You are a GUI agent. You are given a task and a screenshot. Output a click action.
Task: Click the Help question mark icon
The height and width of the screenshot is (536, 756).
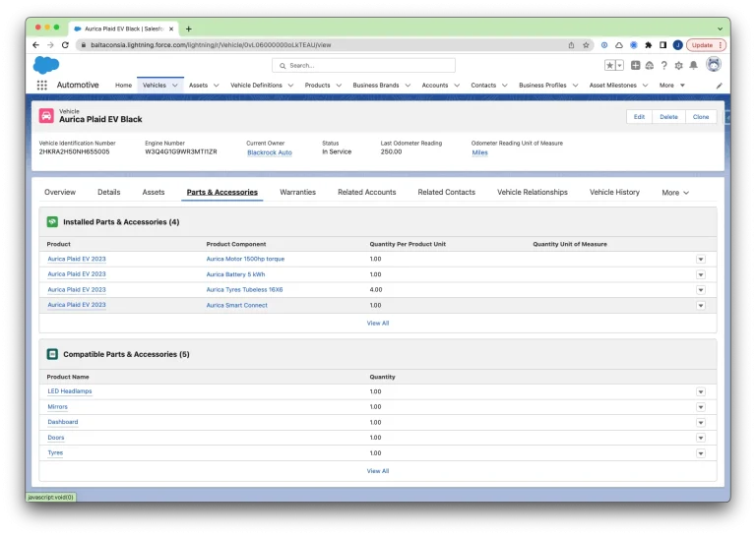[x=664, y=65]
